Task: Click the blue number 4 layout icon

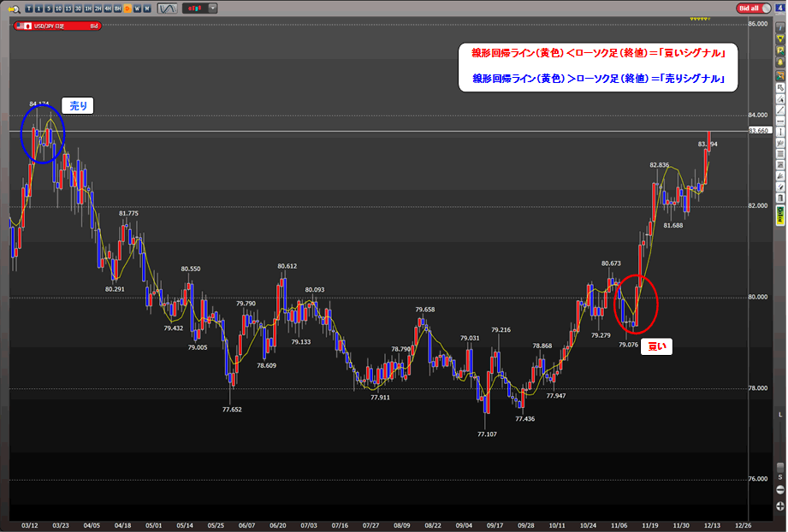Action: pos(781,8)
